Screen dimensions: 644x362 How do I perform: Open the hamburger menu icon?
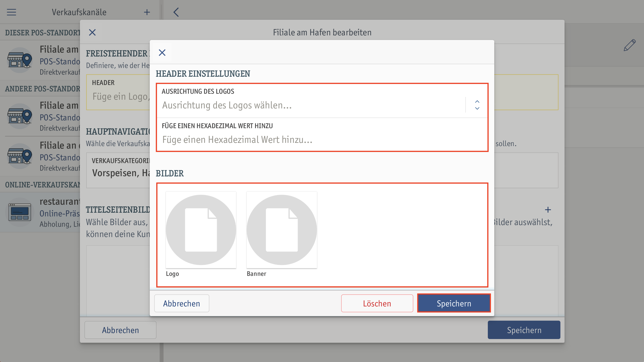tap(11, 12)
